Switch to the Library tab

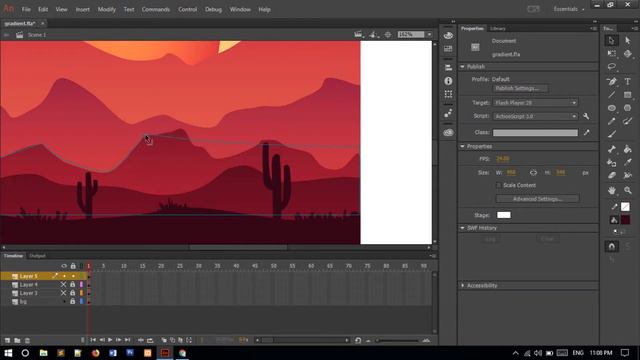click(498, 29)
